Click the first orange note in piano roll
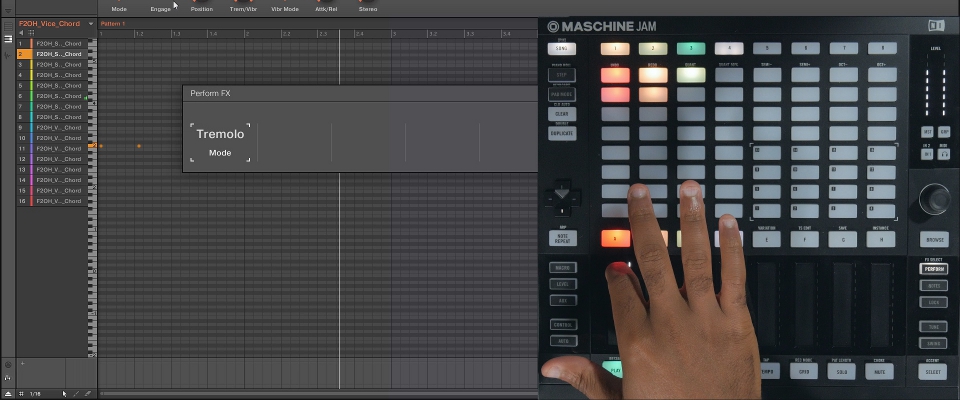The height and width of the screenshot is (400, 960). [101, 146]
